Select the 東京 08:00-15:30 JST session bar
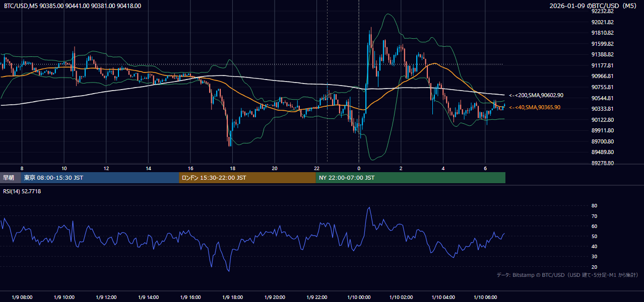The width and height of the screenshot is (644, 302). [x=100, y=178]
